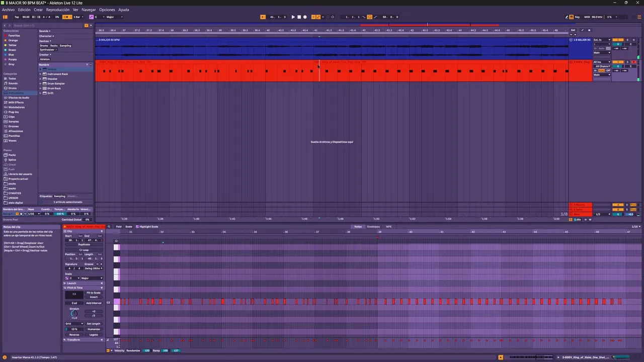This screenshot has width=644, height=362.
Task: Click the browser search field
Action: click(48, 26)
